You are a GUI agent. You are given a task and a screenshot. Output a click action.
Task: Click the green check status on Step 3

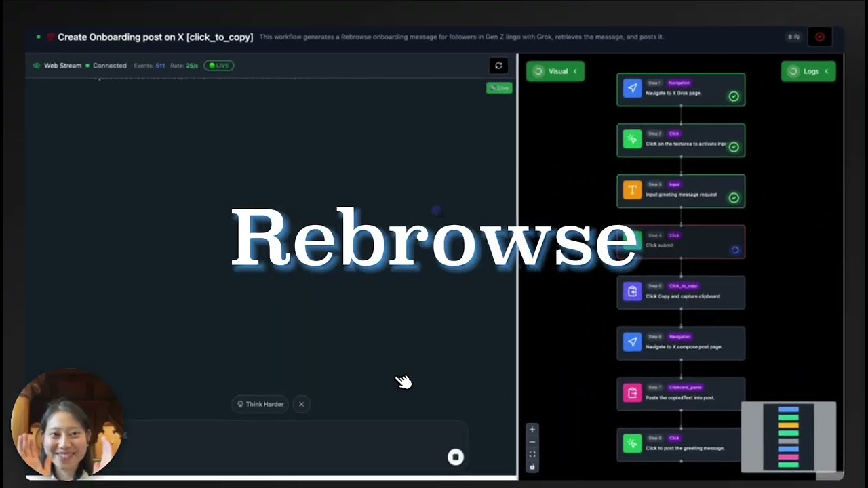pos(734,198)
